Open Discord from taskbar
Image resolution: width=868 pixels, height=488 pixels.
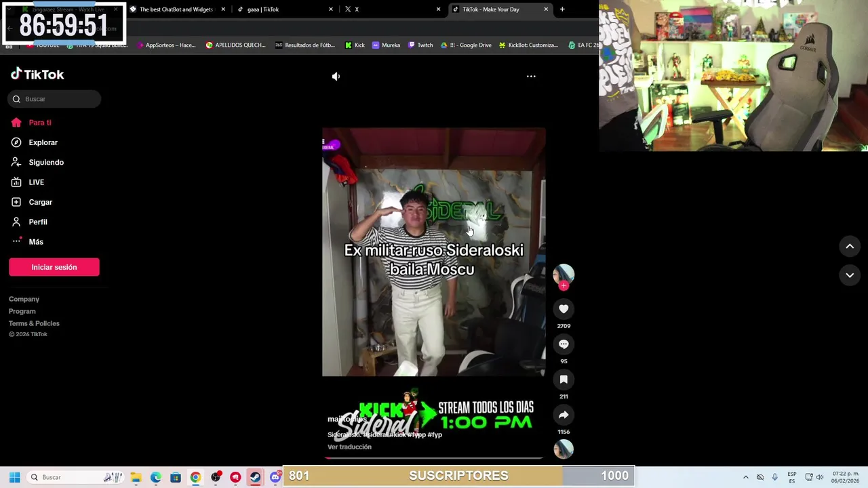click(275, 477)
